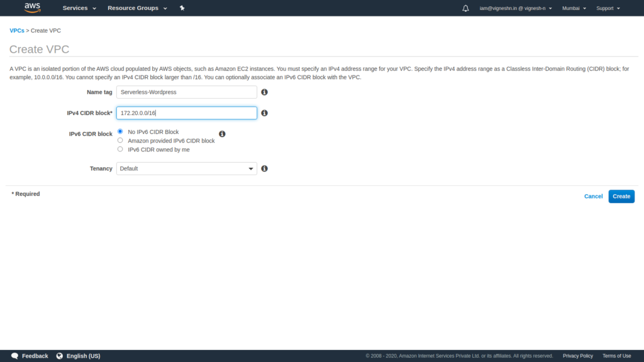Click the Tenancy label
644x362 pixels.
pos(101,168)
